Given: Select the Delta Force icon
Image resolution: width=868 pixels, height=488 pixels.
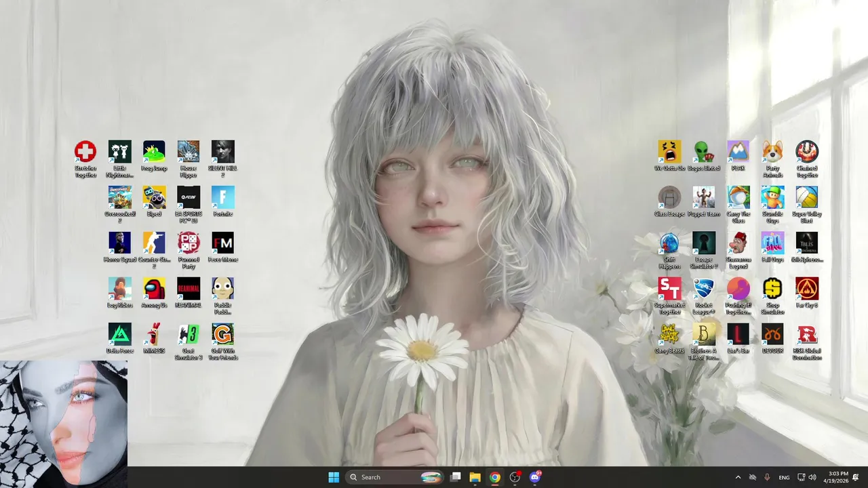Looking at the screenshot, I should 120,334.
